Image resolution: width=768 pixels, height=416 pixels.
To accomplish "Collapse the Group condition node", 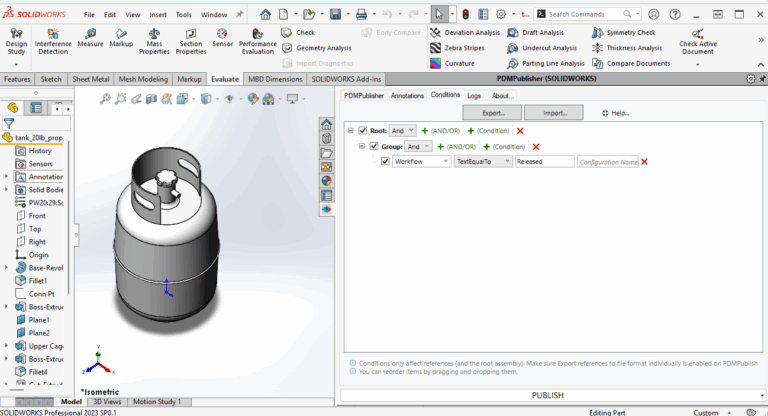I will tap(361, 147).
